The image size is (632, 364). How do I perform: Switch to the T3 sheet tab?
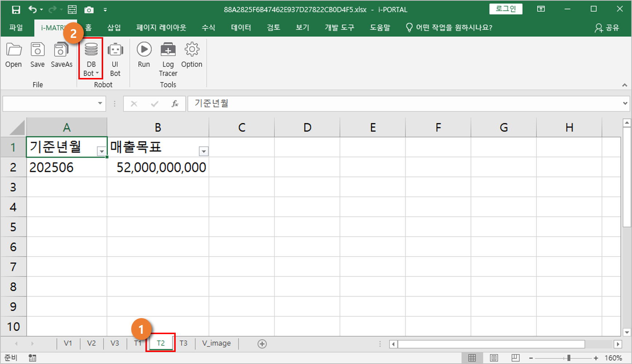(183, 343)
